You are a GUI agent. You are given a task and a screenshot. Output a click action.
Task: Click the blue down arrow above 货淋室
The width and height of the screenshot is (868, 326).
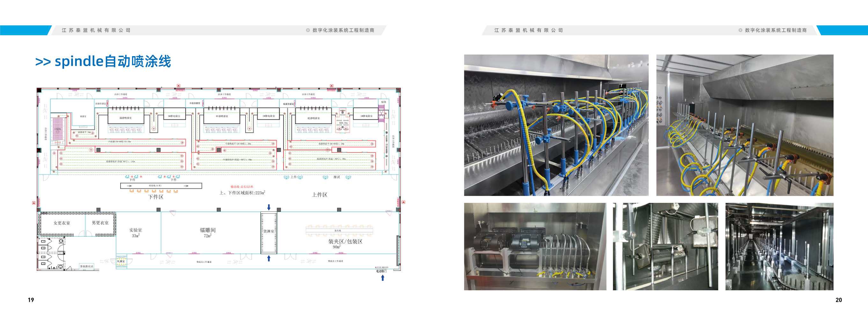[268, 207]
